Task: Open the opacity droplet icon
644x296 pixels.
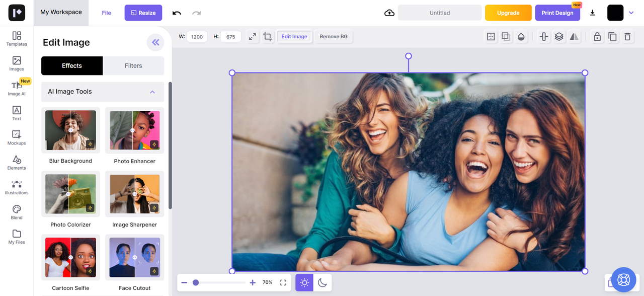Action: pyautogui.click(x=521, y=37)
